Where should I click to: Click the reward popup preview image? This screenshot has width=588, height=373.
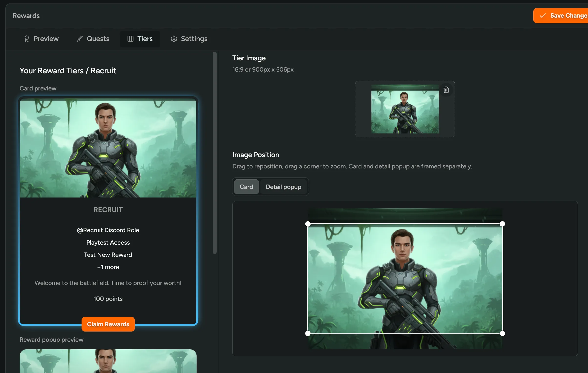[x=108, y=361]
